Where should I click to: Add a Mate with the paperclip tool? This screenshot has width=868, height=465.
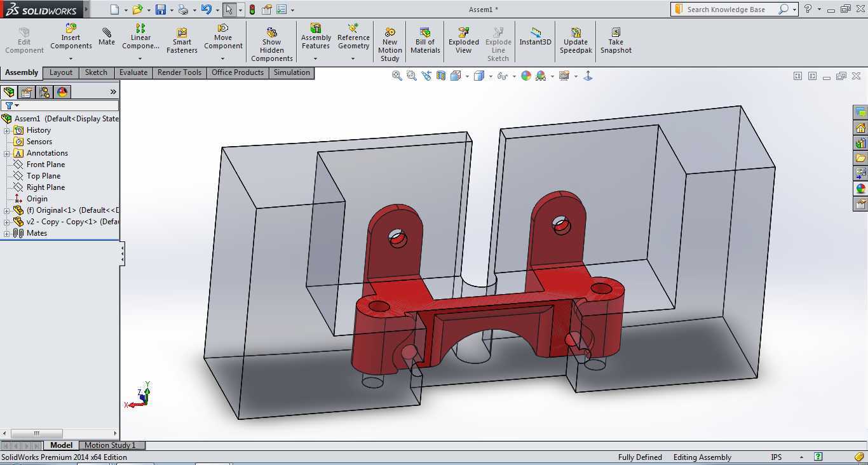pos(107,37)
